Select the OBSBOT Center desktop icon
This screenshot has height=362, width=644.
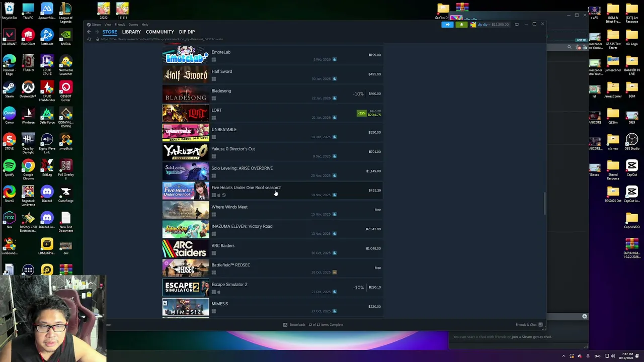[66, 91]
